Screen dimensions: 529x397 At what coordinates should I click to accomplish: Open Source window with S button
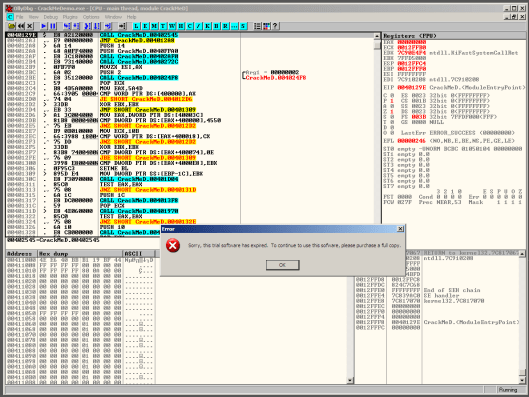[243, 26]
